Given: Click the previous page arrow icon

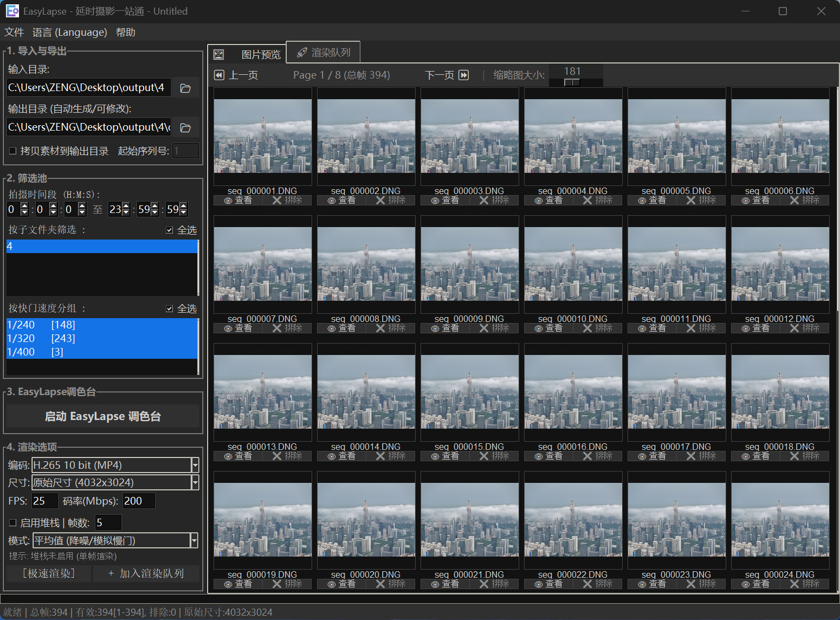Looking at the screenshot, I should (x=219, y=75).
